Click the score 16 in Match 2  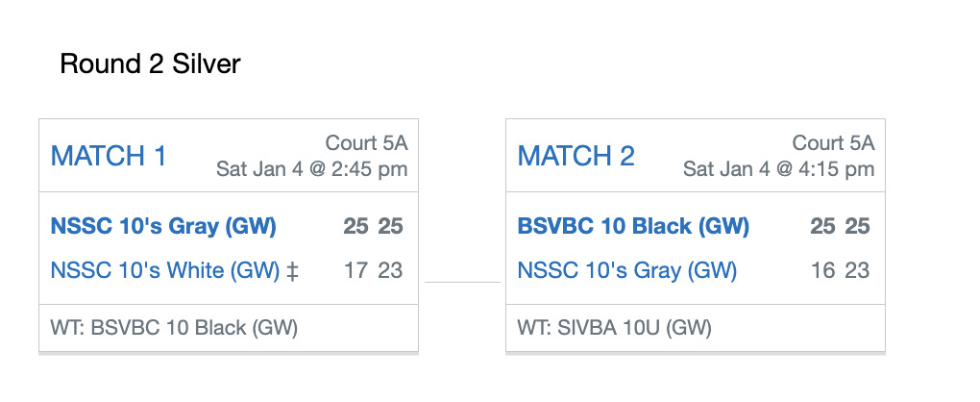pyautogui.click(x=822, y=270)
